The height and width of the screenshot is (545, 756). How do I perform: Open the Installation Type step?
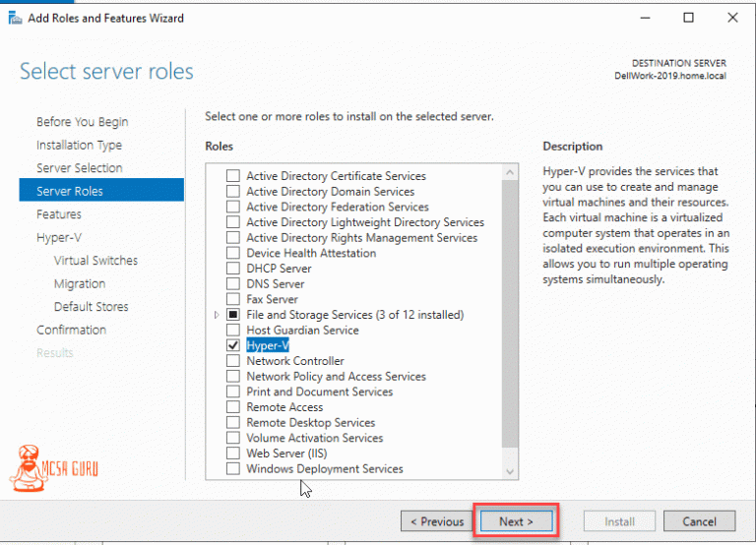[x=79, y=145]
